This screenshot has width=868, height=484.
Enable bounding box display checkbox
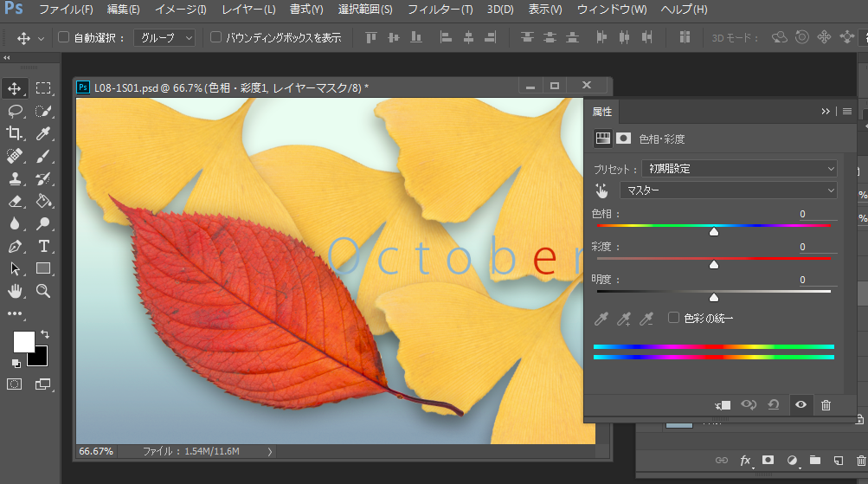215,37
